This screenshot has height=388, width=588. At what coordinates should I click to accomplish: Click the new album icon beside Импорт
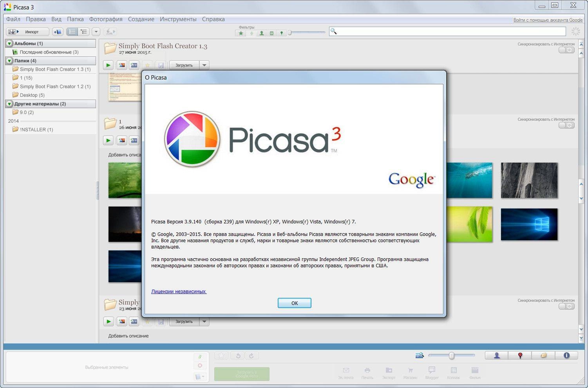pos(58,32)
